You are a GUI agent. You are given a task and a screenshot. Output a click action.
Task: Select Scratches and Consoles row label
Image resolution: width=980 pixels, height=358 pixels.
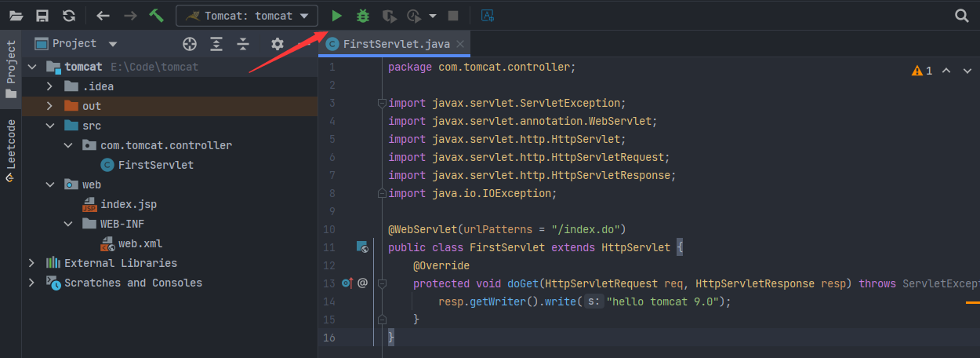click(133, 283)
